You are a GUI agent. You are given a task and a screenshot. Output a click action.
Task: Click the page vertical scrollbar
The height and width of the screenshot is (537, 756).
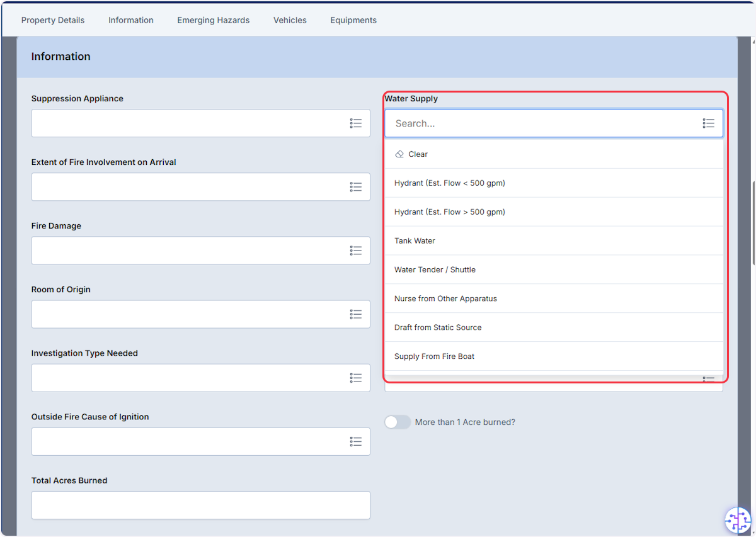point(753,223)
